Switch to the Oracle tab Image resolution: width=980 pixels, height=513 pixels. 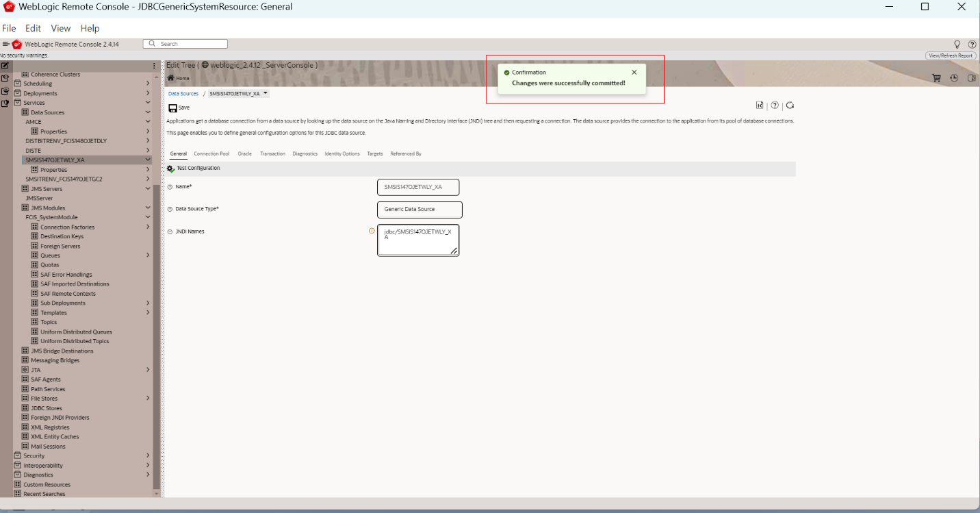pyautogui.click(x=244, y=153)
